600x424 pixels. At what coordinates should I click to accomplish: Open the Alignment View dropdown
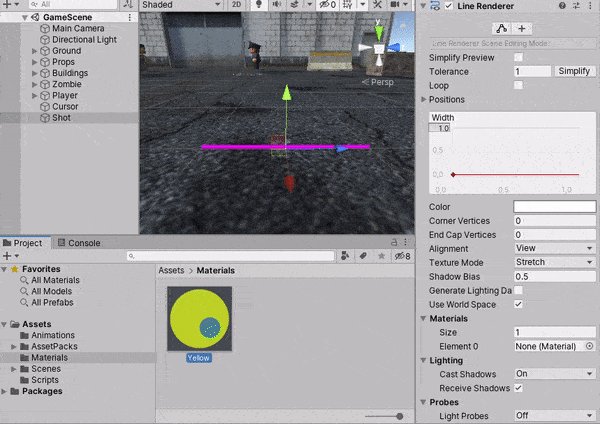pos(555,248)
